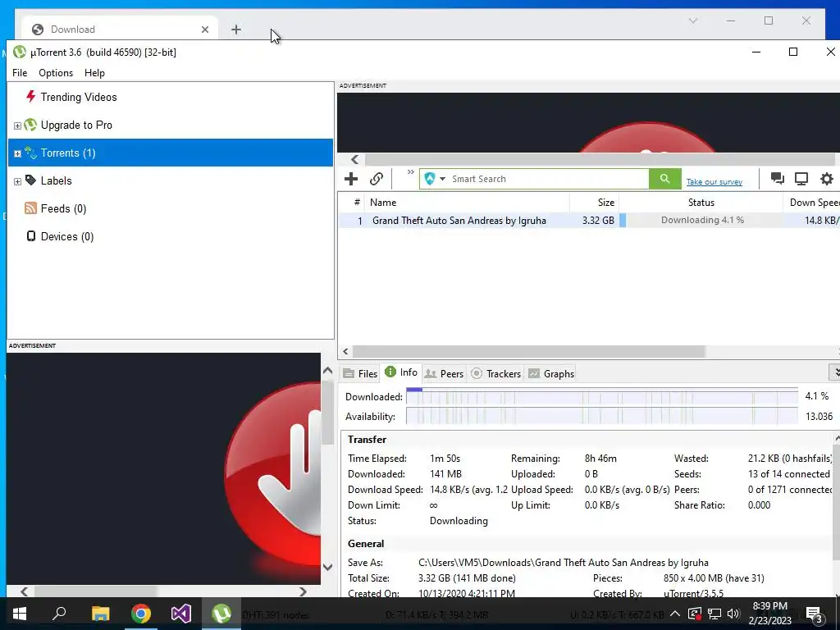Sort by the Name column header
840x630 pixels.
467,203
